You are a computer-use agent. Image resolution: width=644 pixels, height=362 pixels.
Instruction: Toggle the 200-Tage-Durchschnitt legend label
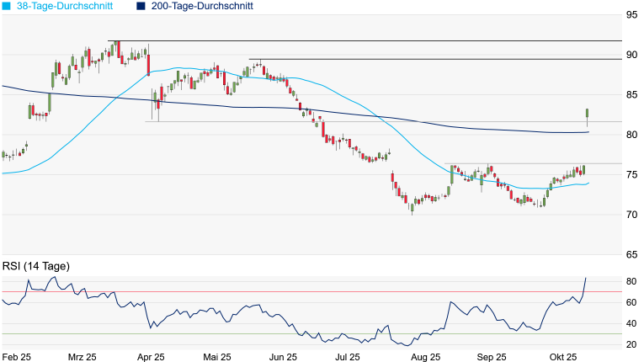click(x=201, y=6)
